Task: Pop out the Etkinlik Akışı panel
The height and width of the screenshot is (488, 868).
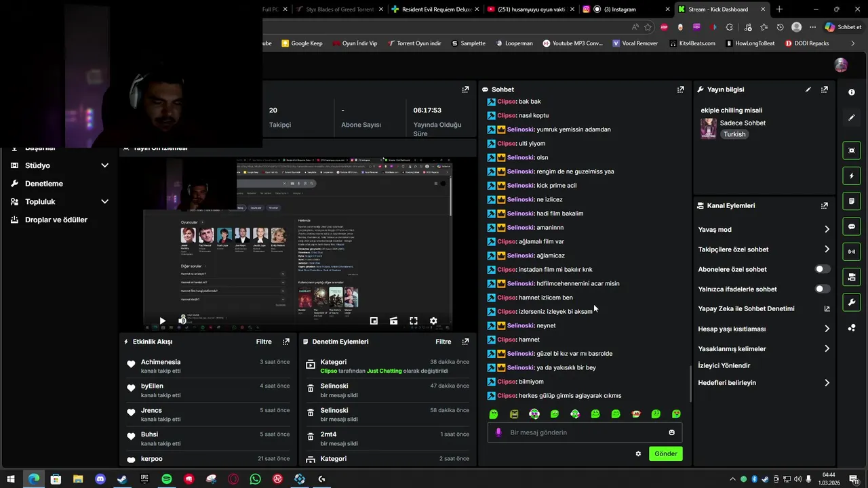Action: click(x=286, y=342)
